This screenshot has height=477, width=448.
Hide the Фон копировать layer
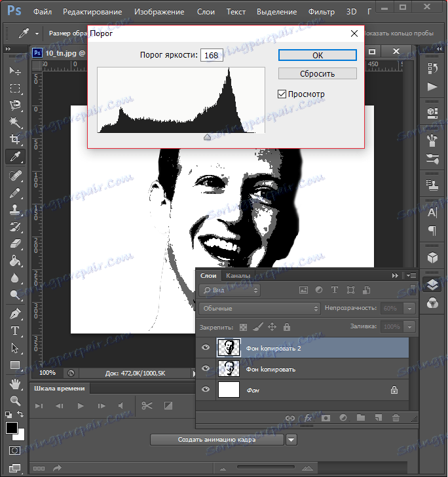(206, 368)
